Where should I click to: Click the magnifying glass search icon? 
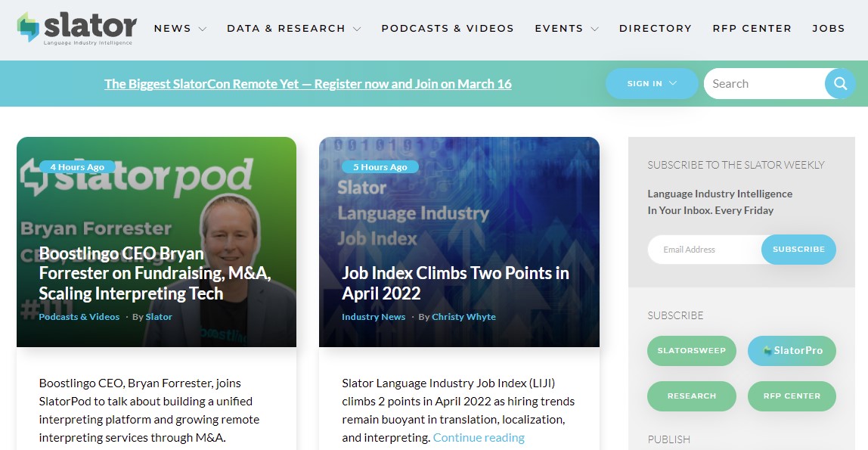tap(840, 84)
